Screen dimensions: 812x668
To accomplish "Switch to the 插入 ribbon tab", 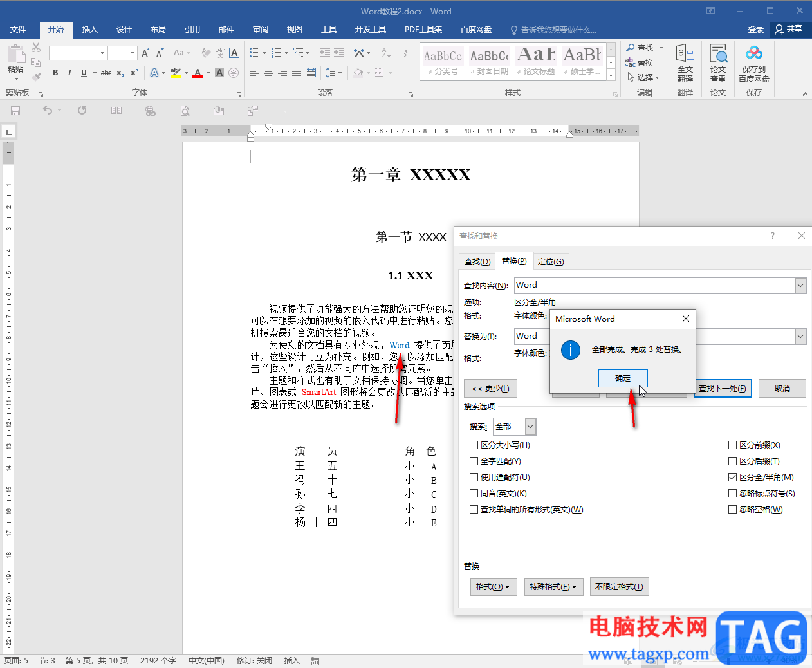I will (89, 29).
